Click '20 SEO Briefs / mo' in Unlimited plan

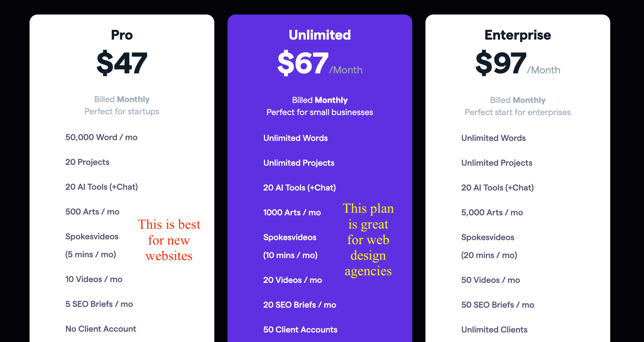pos(300,305)
